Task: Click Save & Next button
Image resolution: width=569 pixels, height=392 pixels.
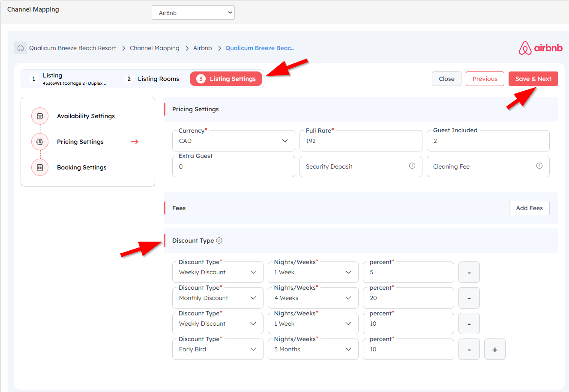Action: pos(533,79)
